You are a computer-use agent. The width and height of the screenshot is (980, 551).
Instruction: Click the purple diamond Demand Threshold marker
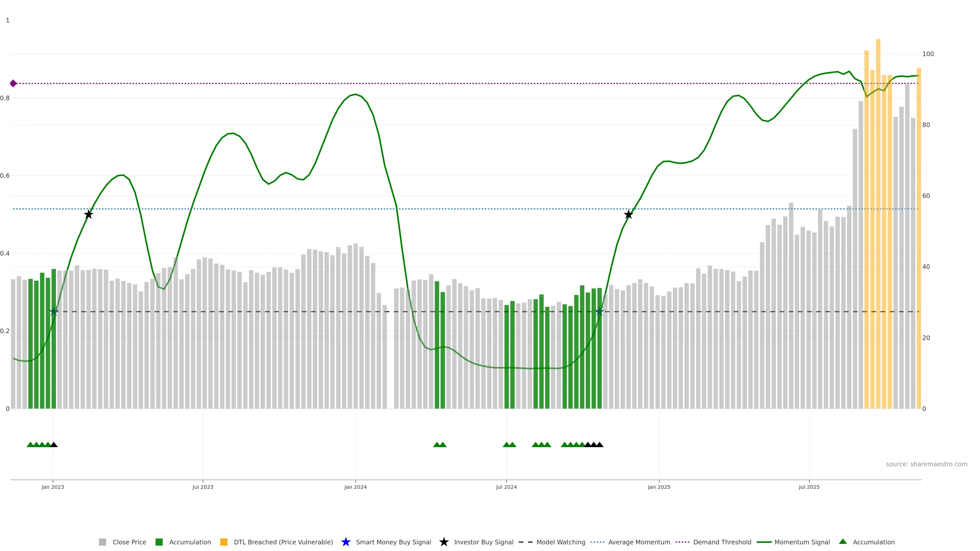tap(13, 83)
